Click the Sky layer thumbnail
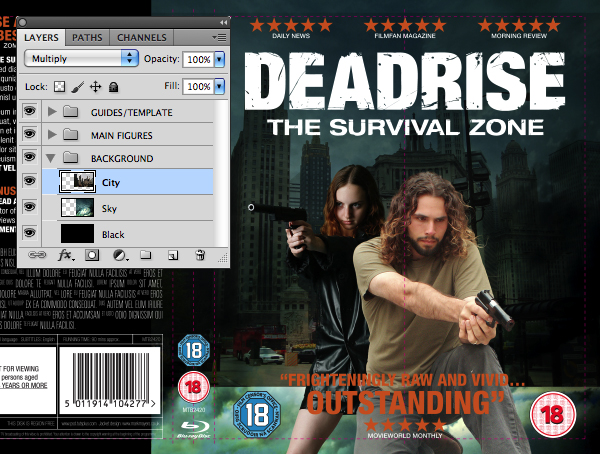The image size is (600, 454). 77,207
